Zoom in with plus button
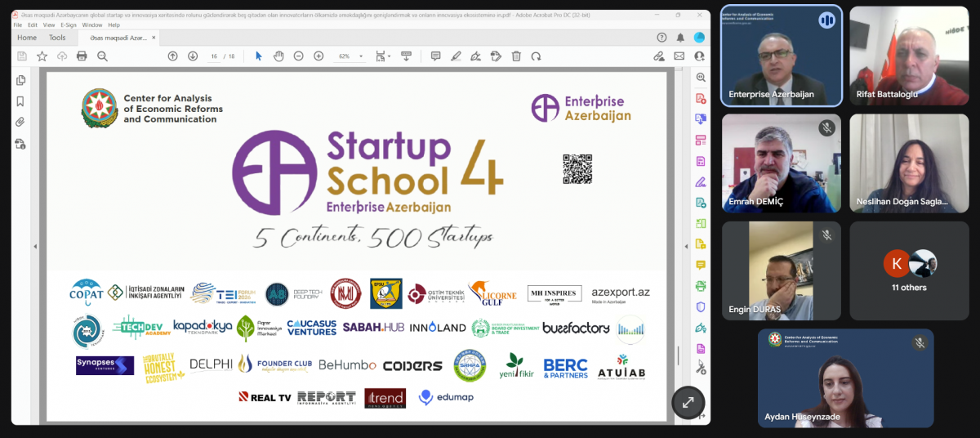980x438 pixels. (x=318, y=56)
